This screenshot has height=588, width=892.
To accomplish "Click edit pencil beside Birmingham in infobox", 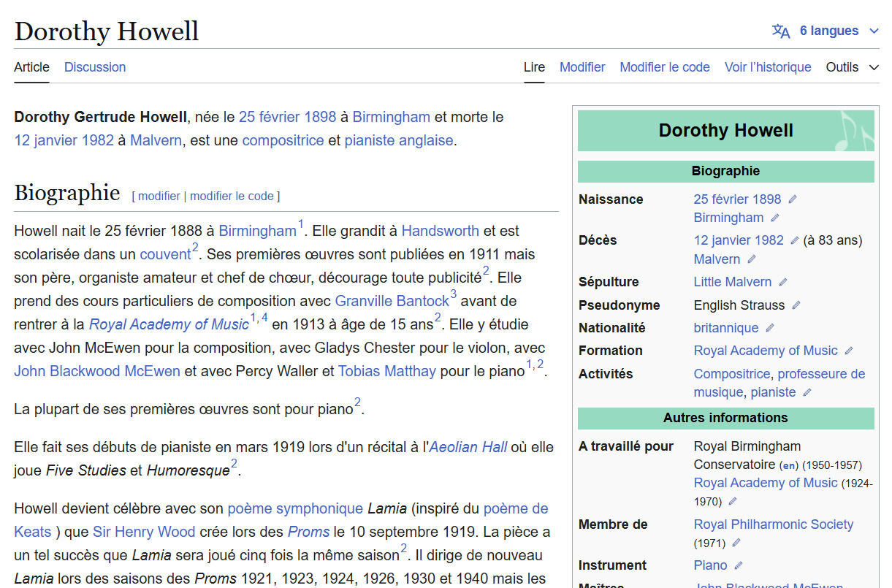I will [x=775, y=218].
